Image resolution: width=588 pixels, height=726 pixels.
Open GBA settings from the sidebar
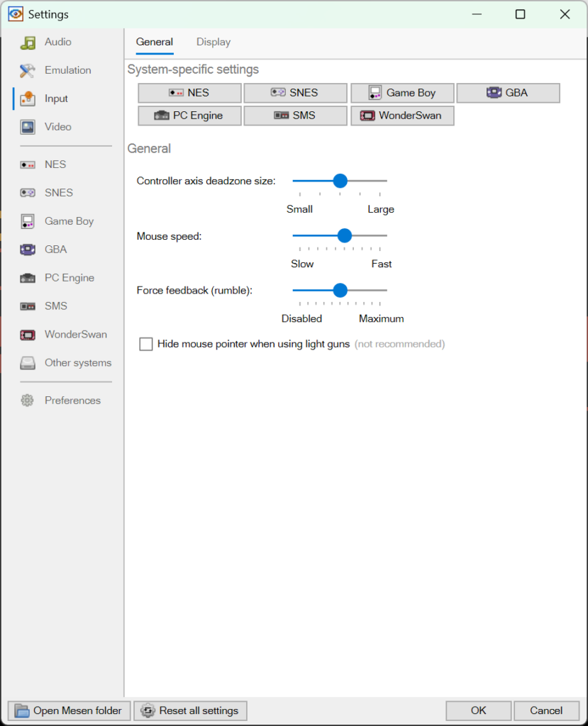tap(55, 250)
